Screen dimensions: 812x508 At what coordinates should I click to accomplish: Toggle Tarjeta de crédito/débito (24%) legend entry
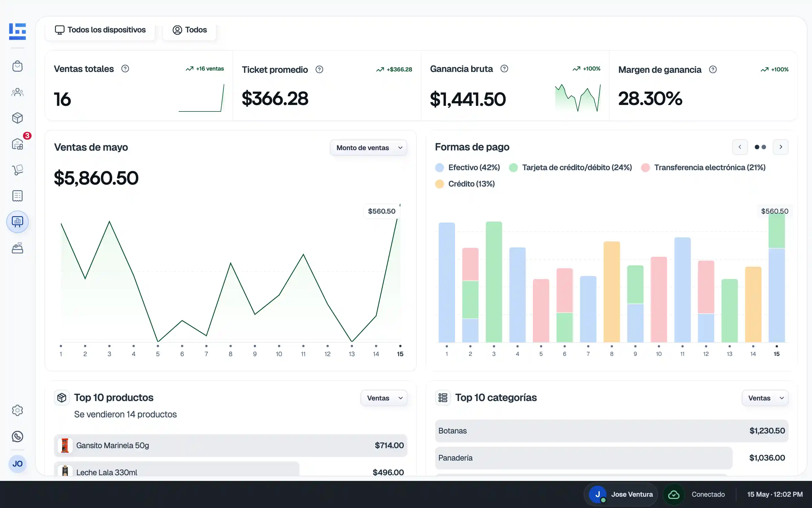click(x=570, y=167)
